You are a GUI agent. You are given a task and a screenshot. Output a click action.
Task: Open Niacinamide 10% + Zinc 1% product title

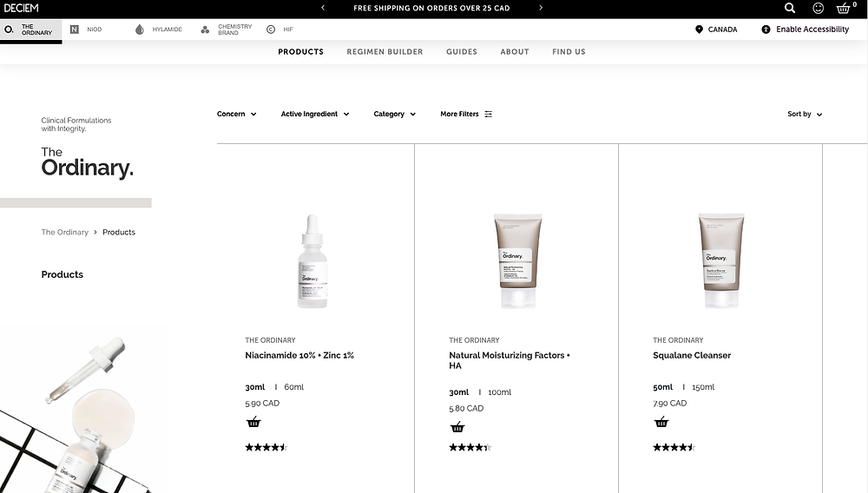(299, 355)
